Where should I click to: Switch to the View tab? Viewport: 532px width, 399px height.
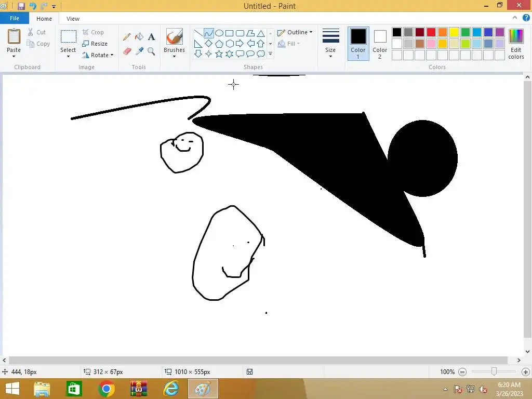point(73,19)
